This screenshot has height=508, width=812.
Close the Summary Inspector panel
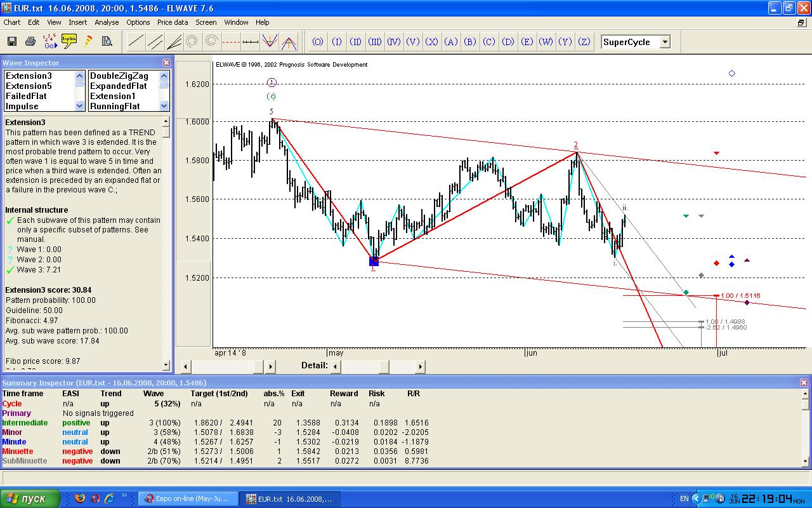pos(804,383)
